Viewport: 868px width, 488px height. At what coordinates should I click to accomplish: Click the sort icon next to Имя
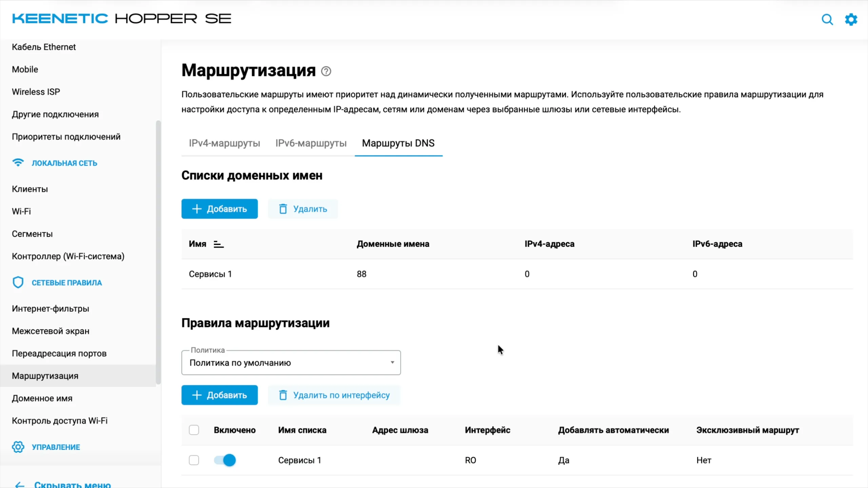coord(219,244)
